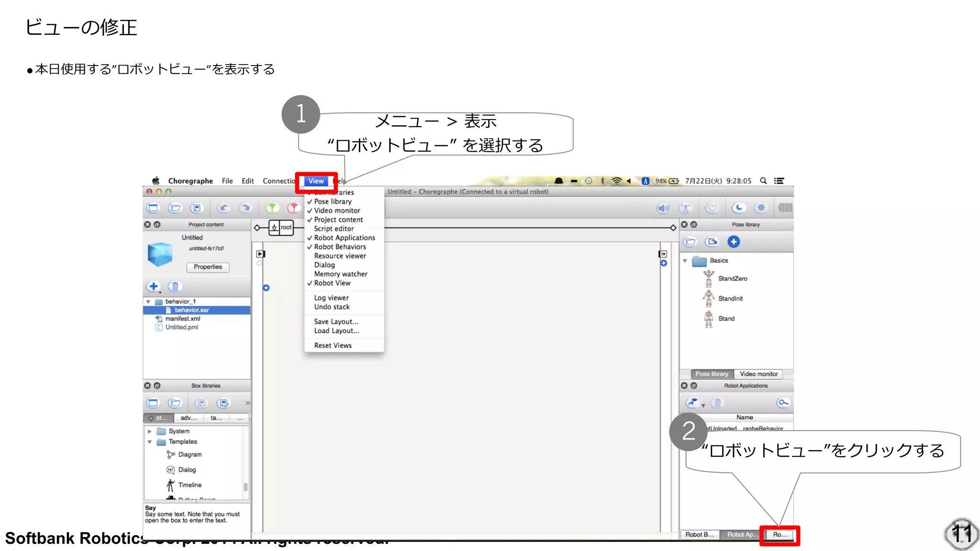Click the blue plus in Pose library toolbar

[x=734, y=242]
